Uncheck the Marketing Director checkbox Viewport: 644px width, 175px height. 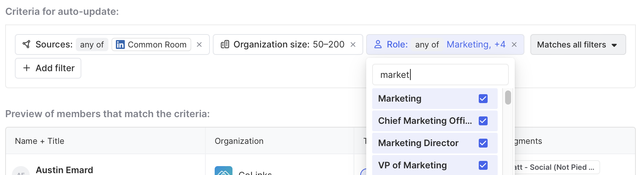click(x=483, y=143)
